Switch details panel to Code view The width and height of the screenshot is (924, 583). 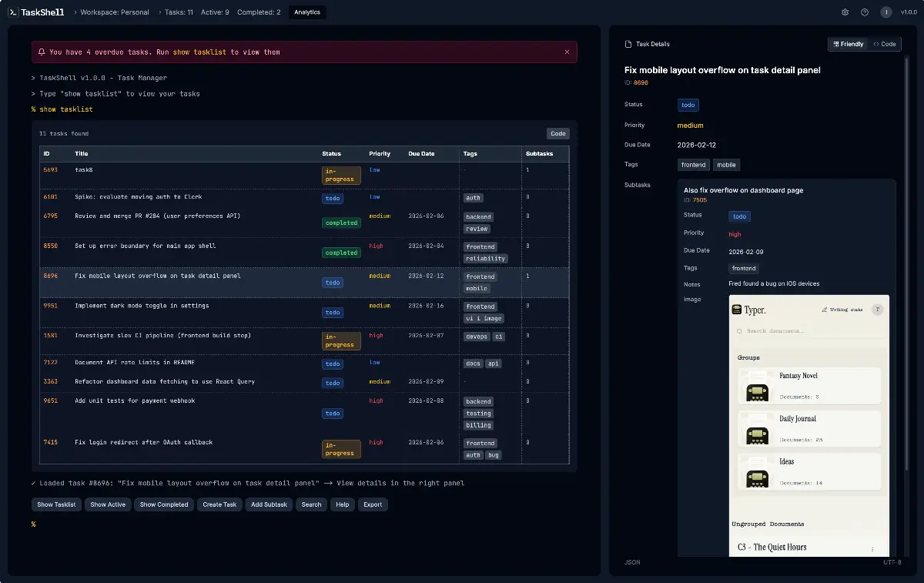tap(884, 44)
